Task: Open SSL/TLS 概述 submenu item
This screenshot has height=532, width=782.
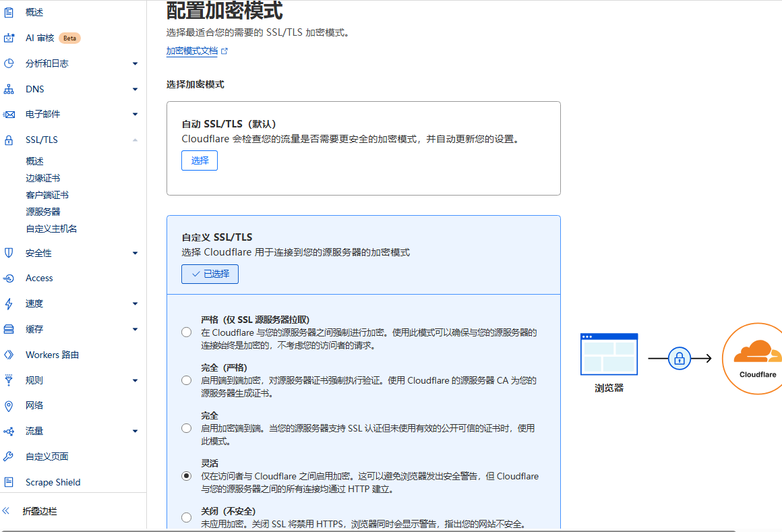Action: point(35,161)
